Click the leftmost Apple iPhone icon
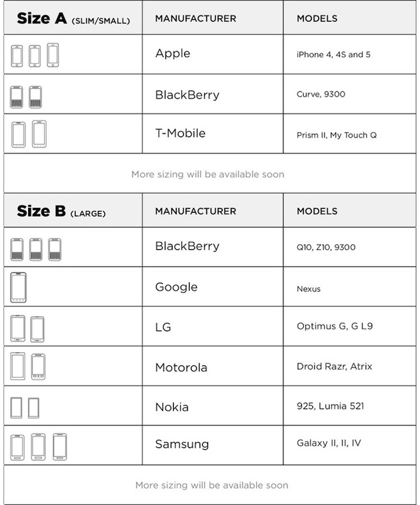 pyautogui.click(x=17, y=56)
